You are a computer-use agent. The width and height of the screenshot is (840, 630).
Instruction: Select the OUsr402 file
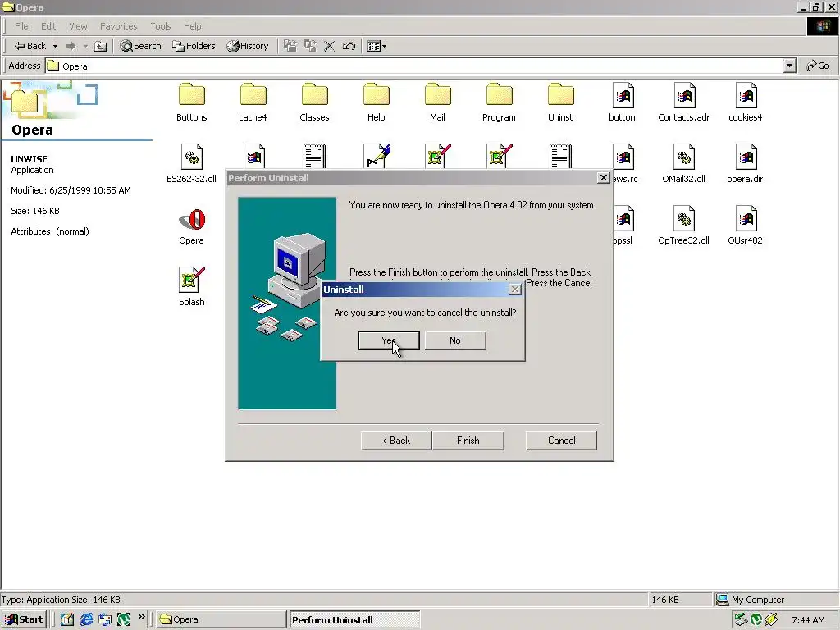[x=745, y=226]
